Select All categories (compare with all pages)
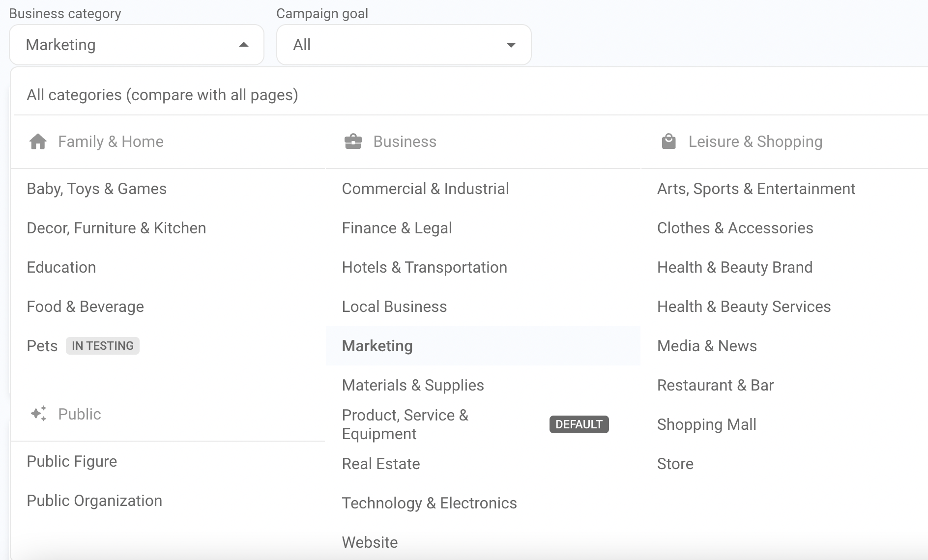The image size is (928, 560). click(x=162, y=95)
